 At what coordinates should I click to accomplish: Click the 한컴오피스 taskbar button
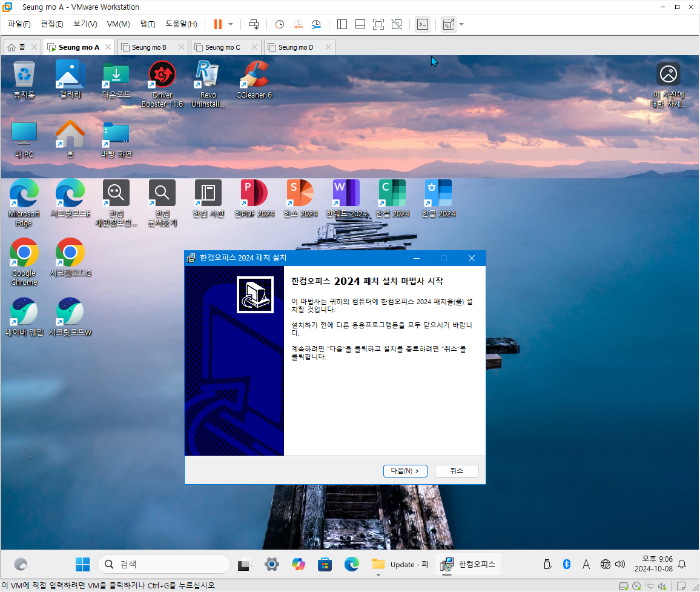pos(467,564)
